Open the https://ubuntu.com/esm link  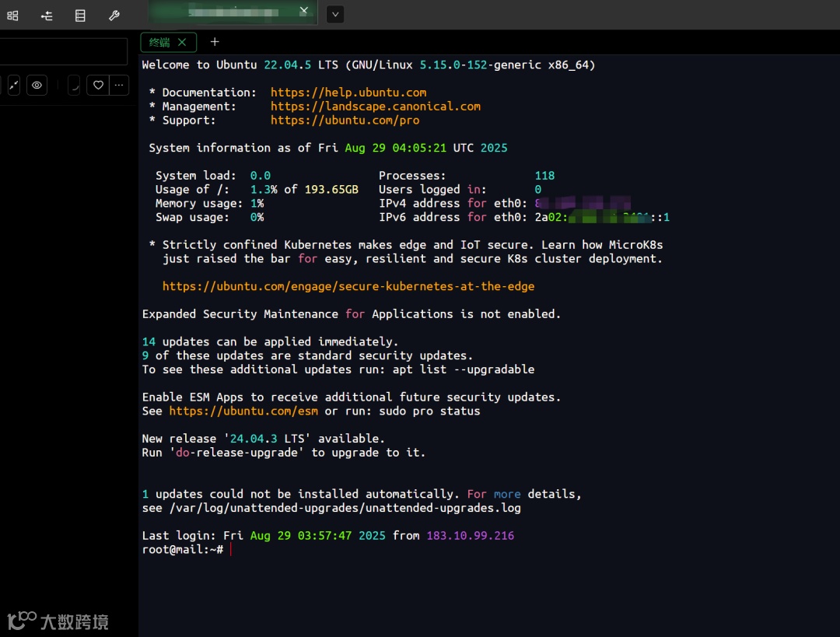pyautogui.click(x=243, y=411)
